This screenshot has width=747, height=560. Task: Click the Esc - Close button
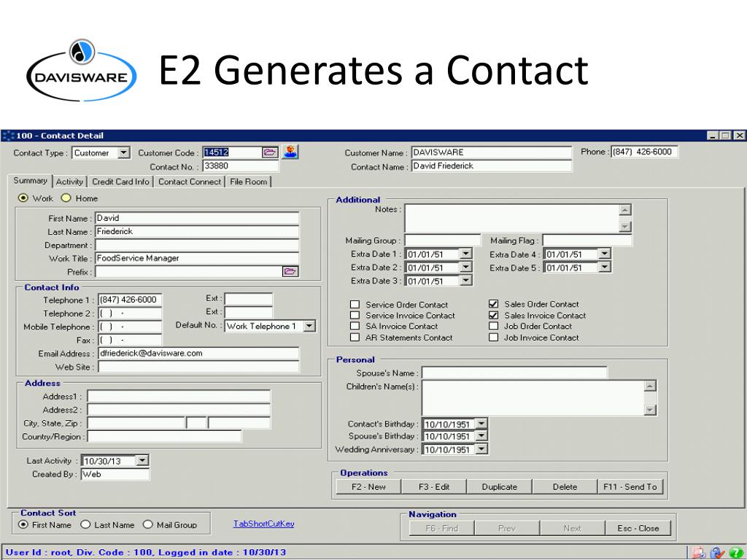tap(638, 528)
